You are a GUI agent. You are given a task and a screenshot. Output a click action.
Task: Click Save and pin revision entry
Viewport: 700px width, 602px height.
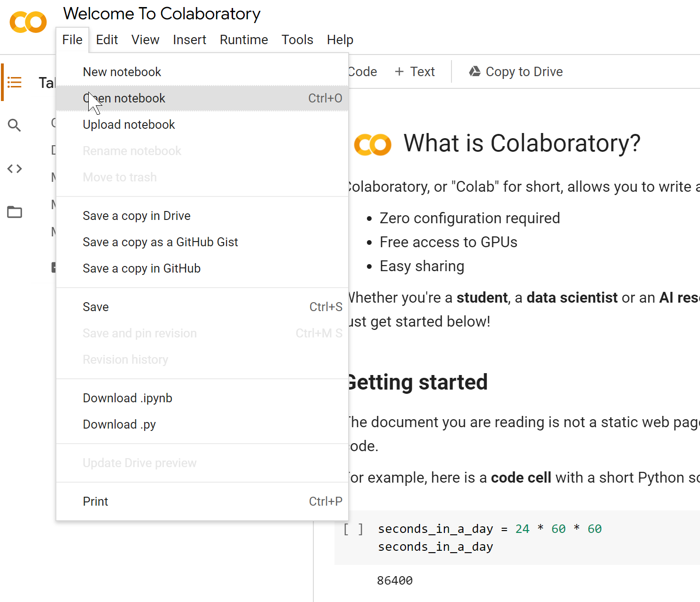[x=202, y=333]
